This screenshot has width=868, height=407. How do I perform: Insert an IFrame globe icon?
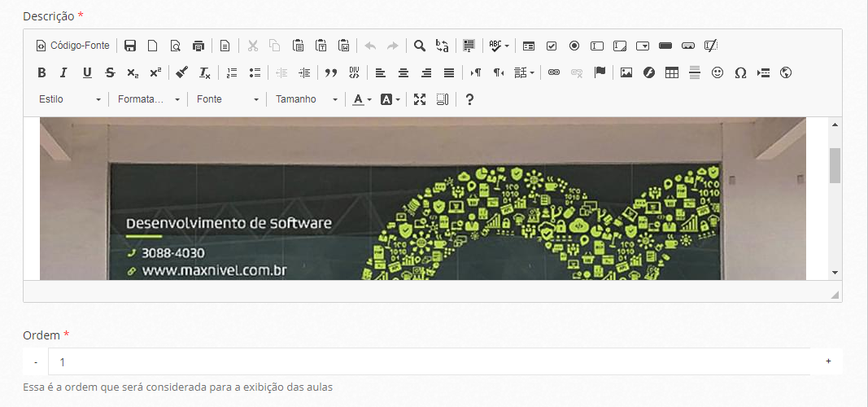pos(786,72)
